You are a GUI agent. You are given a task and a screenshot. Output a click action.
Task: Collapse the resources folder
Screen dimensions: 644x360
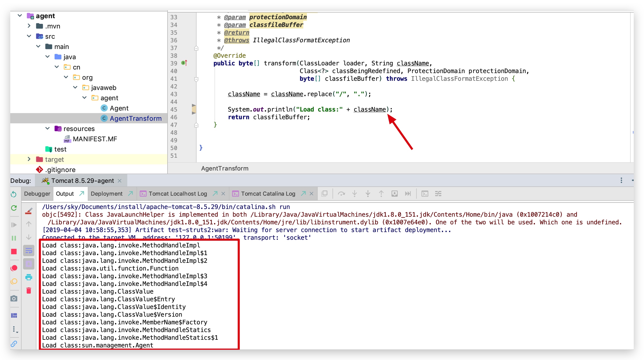(x=47, y=128)
